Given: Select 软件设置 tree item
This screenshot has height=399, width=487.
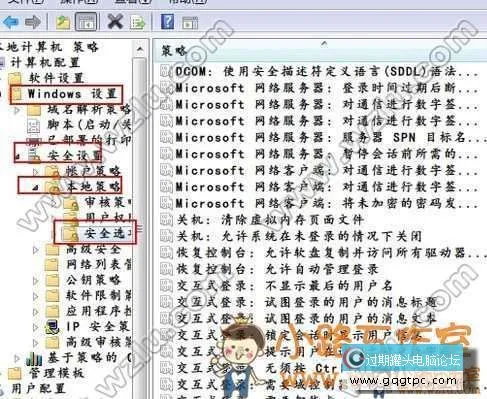Looking at the screenshot, I should [x=56, y=78].
